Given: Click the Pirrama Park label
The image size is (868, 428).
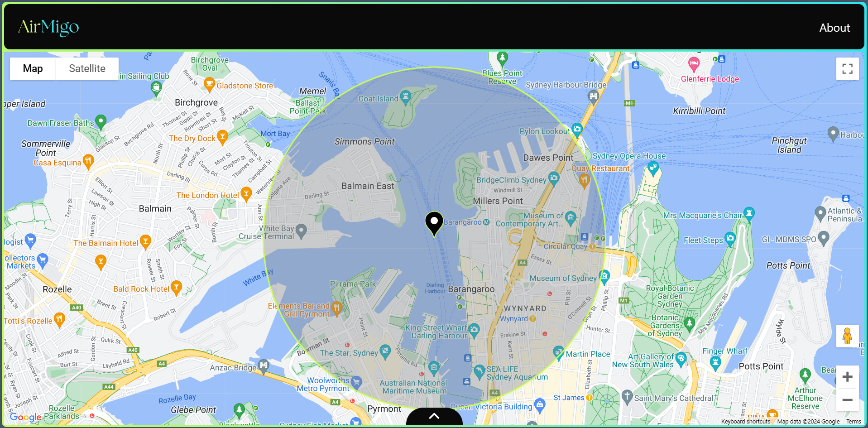Looking at the screenshot, I should tap(353, 284).
